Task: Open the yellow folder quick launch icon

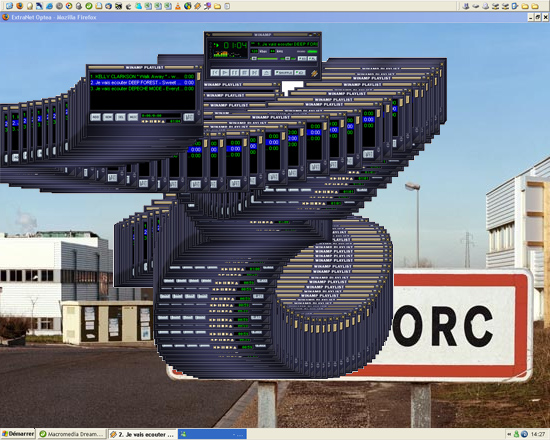Action: point(217,6)
